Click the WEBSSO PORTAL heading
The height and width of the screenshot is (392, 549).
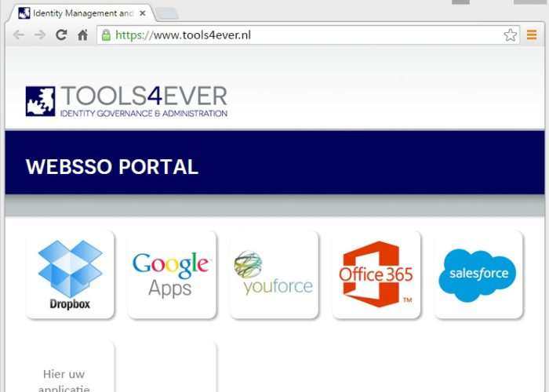click(112, 166)
